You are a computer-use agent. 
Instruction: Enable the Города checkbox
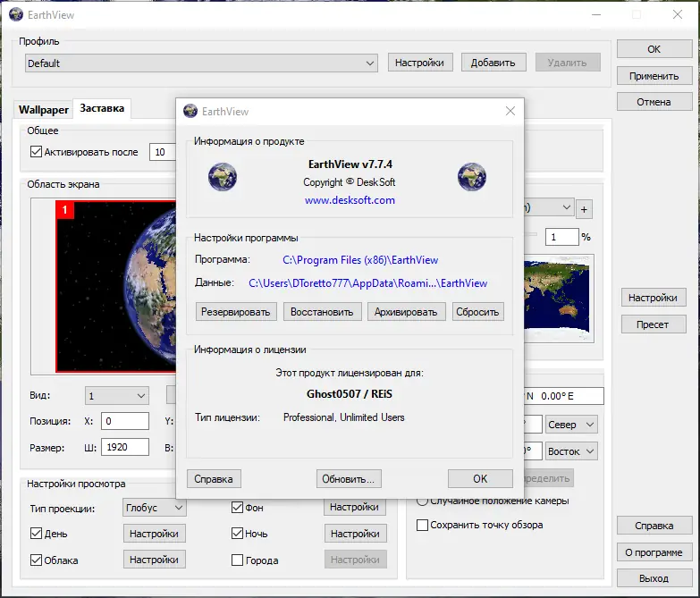[238, 560]
